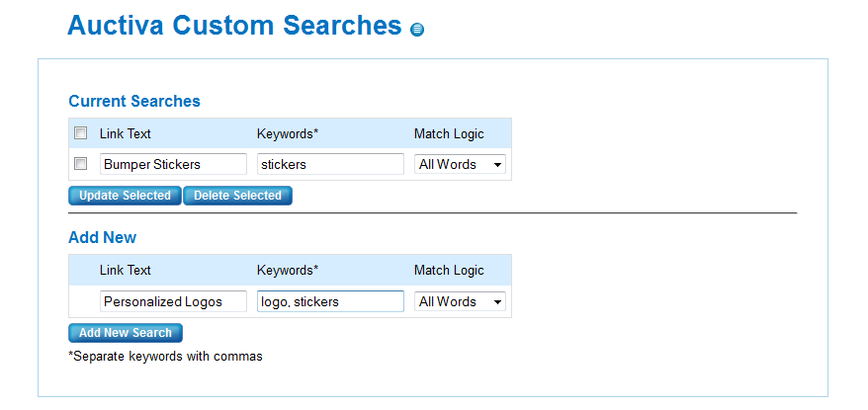Click the 'logo, stickers' keywords field
Screen dimensions: 868x410
pos(330,301)
